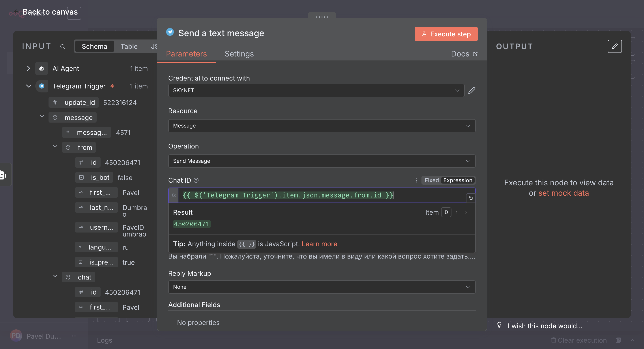The height and width of the screenshot is (349, 644).
Task: Open the Reply Markup dropdown set to None
Action: point(322,287)
